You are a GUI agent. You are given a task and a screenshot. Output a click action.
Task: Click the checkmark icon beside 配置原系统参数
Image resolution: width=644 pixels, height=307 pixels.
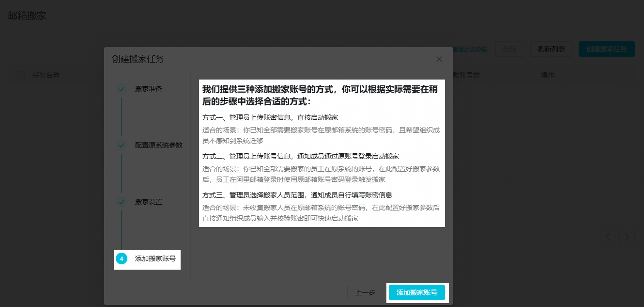(121, 145)
